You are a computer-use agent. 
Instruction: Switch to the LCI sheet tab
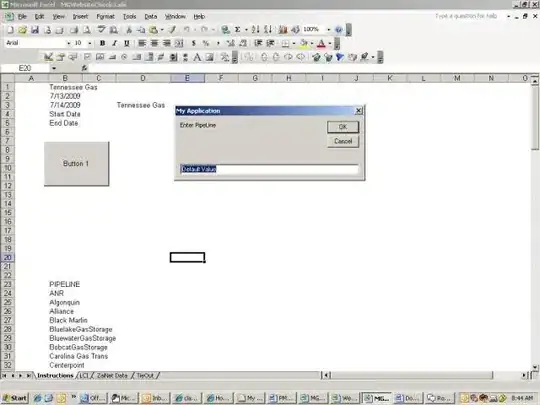[84, 376]
